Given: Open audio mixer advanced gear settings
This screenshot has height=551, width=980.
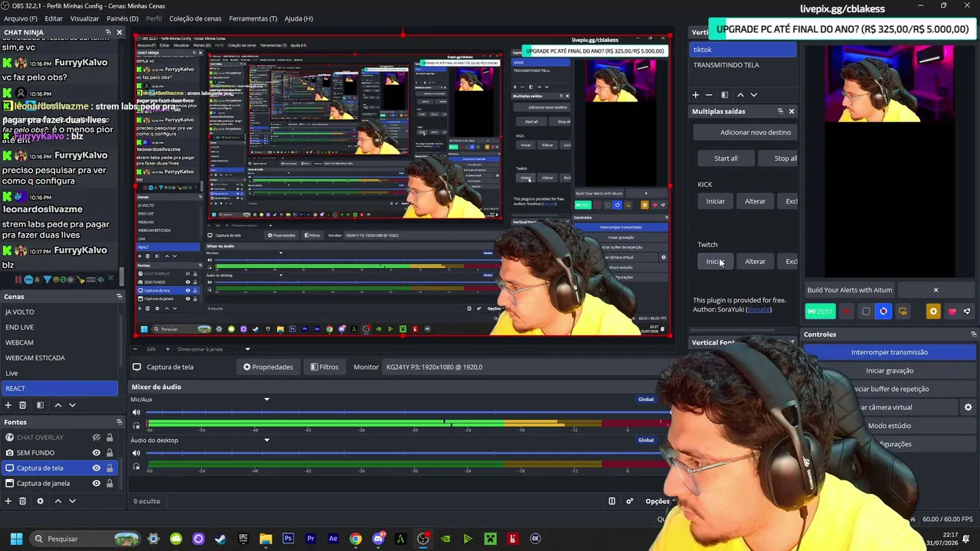Looking at the screenshot, I should (629, 501).
